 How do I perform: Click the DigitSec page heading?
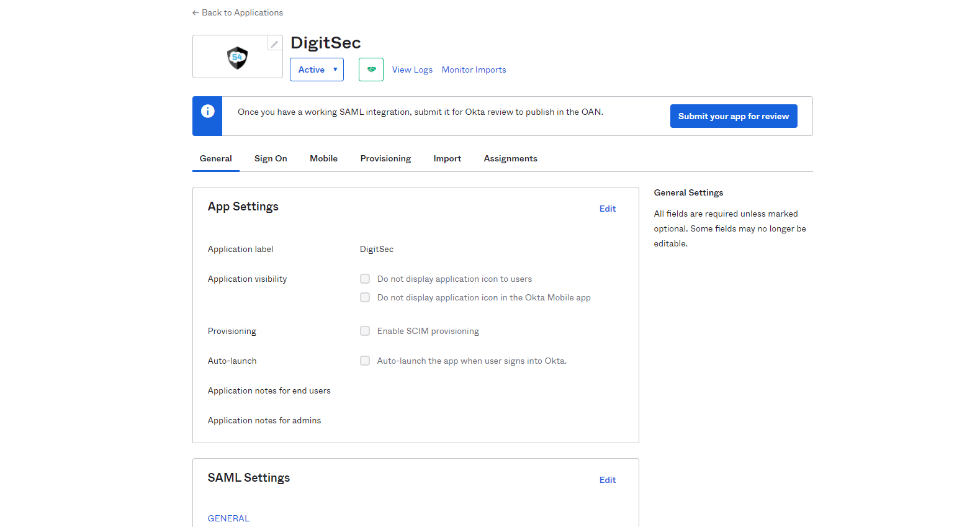326,43
